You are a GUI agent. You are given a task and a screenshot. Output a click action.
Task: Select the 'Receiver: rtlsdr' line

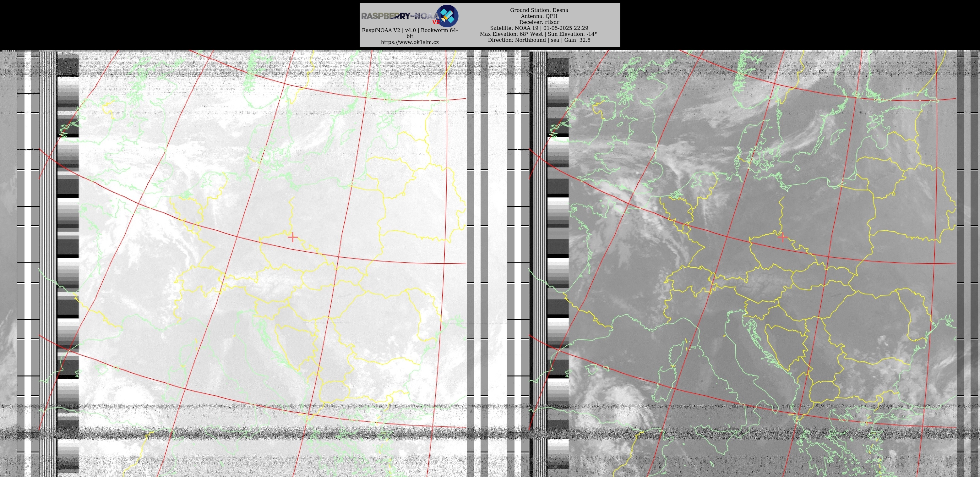click(539, 22)
